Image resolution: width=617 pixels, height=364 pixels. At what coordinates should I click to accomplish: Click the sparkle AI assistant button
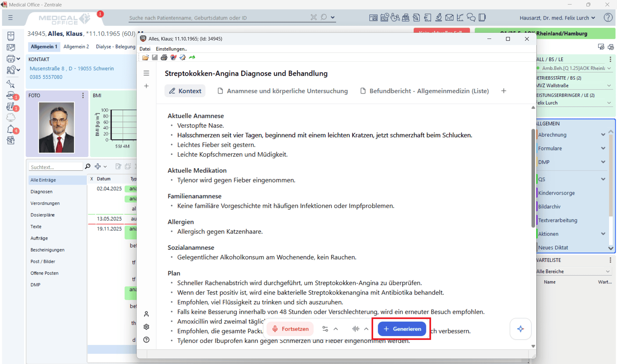(520, 329)
